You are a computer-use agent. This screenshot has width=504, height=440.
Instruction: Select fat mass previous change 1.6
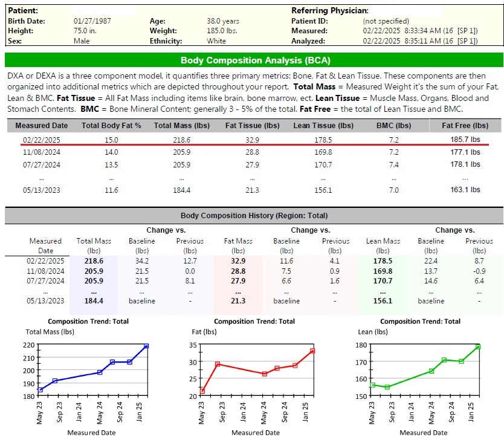point(335,280)
